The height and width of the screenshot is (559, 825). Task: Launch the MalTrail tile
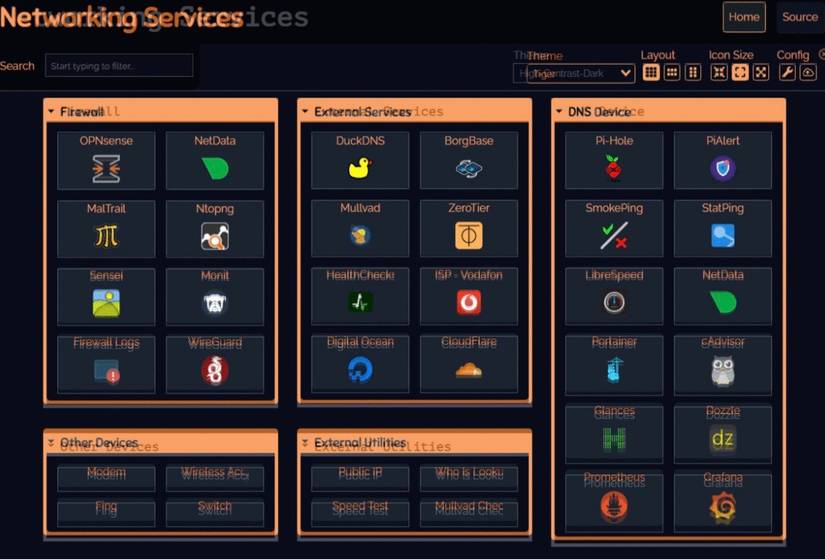[x=106, y=228]
